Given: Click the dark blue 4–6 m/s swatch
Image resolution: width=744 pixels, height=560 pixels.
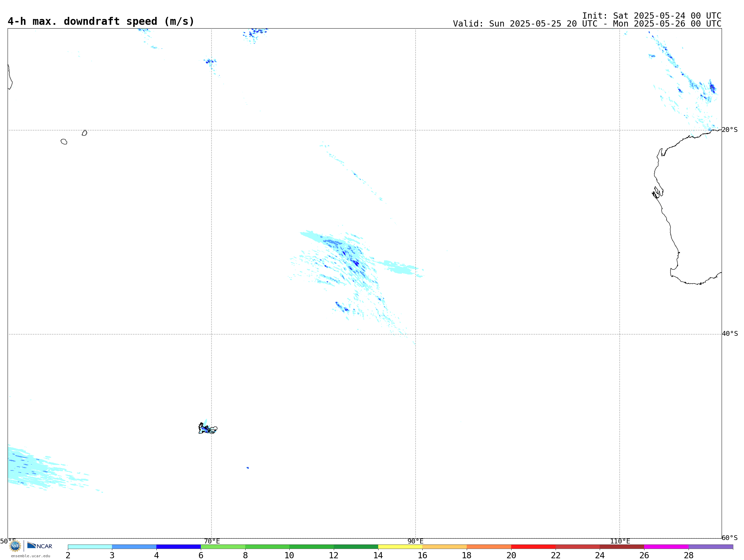Looking at the screenshot, I should (178, 547).
